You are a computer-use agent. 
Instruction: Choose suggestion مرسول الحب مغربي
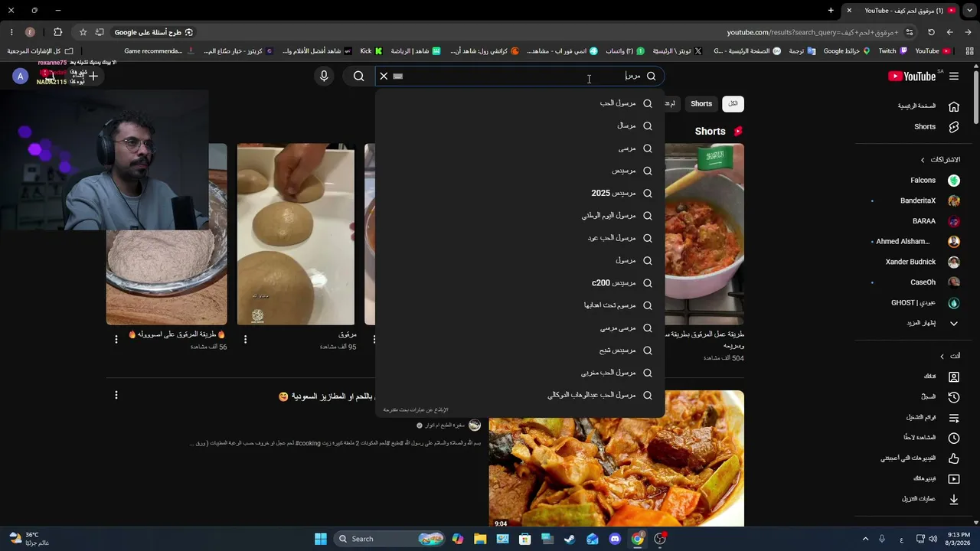coord(521,373)
